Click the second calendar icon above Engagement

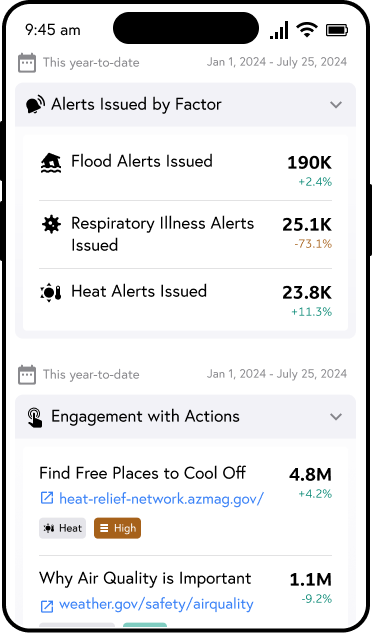[x=27, y=375]
